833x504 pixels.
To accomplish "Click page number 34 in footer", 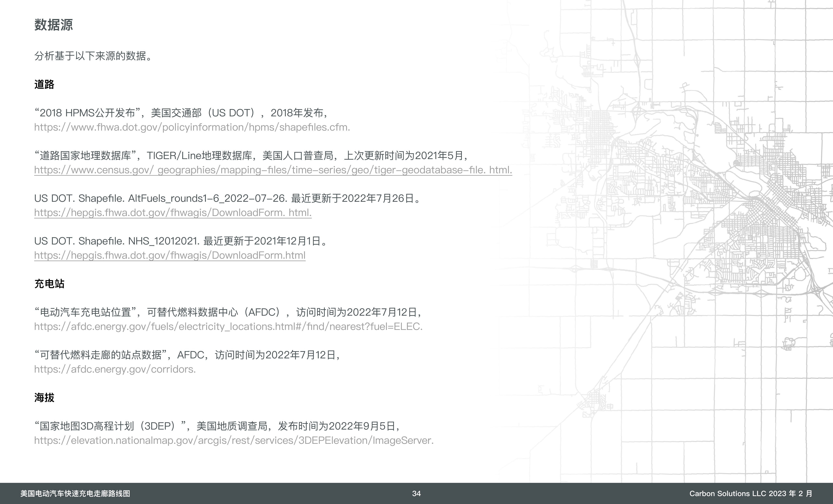I will coord(416,493).
